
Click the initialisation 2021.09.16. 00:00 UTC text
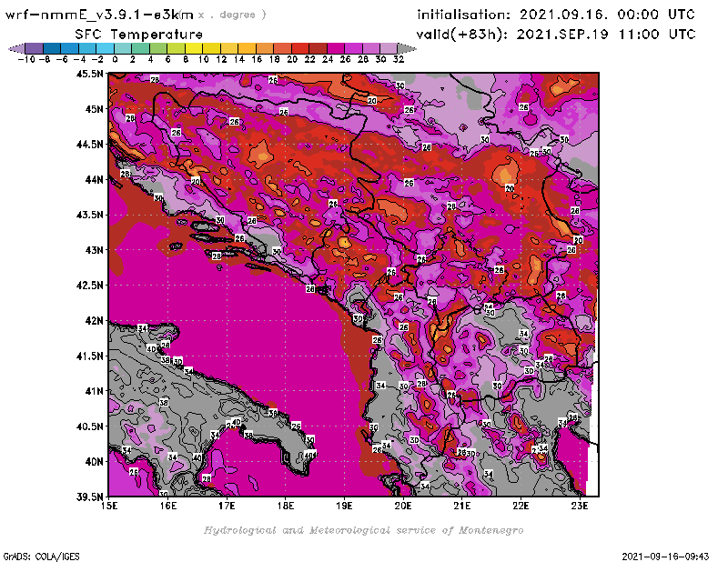pos(556,15)
